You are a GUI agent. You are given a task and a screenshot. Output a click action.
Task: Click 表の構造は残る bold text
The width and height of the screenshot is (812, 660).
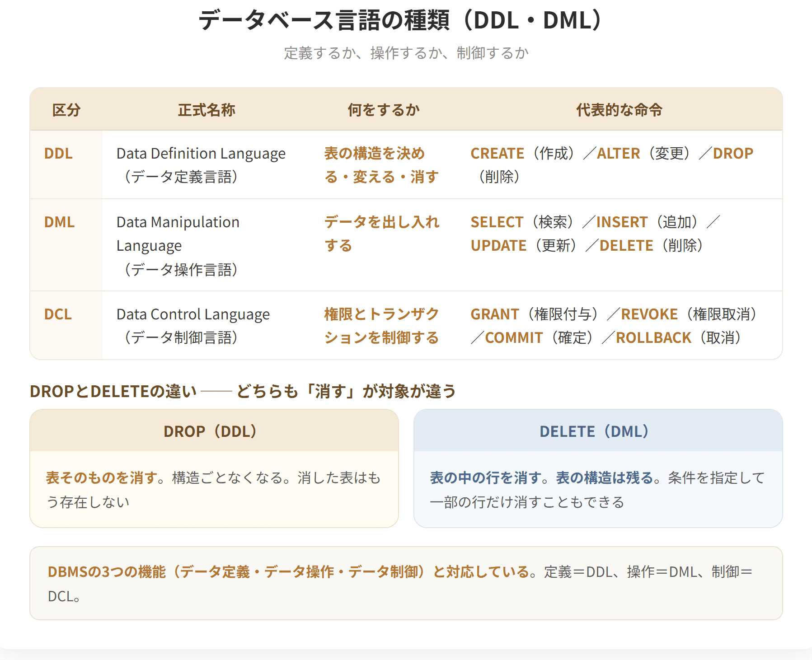[605, 477]
